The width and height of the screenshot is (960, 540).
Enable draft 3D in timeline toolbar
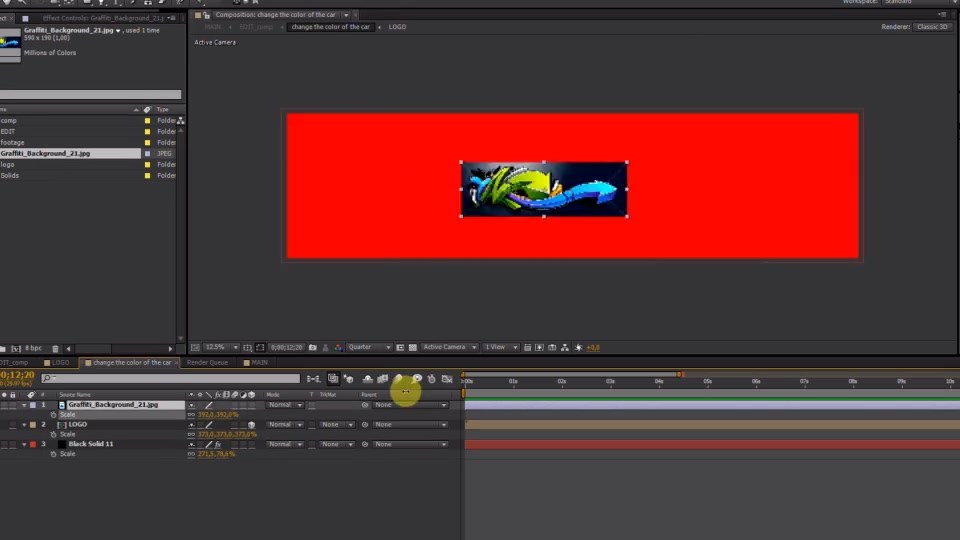coord(348,379)
